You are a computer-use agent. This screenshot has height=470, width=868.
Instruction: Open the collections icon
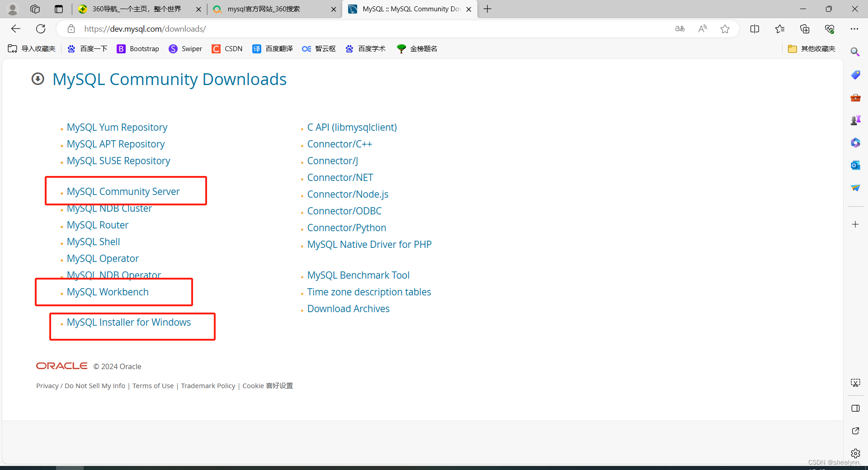(x=805, y=29)
